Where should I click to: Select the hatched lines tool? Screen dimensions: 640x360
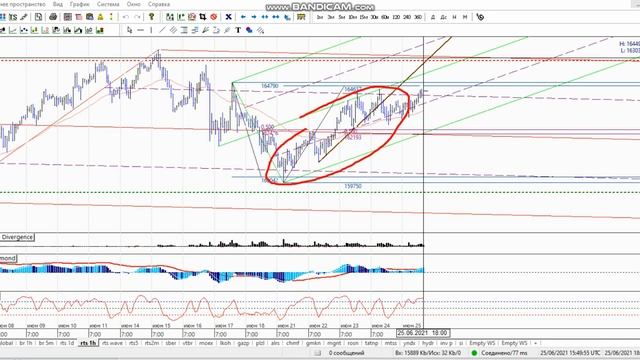tap(260, 30)
